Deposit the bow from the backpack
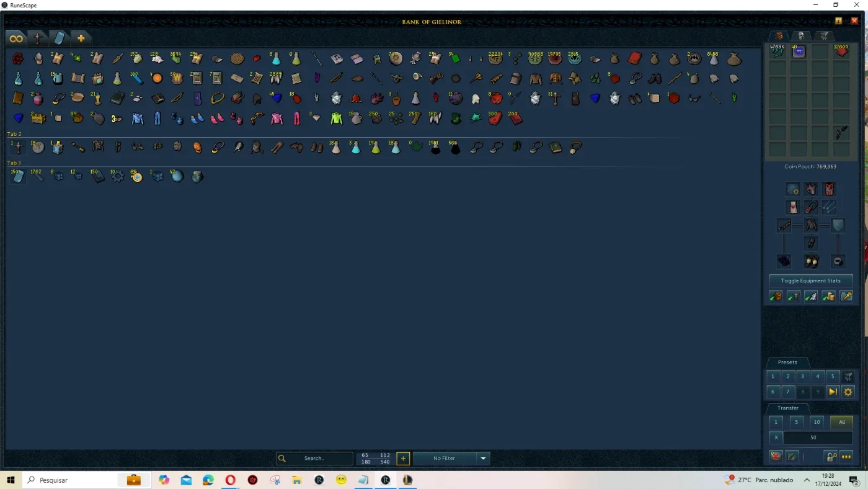 point(841,132)
